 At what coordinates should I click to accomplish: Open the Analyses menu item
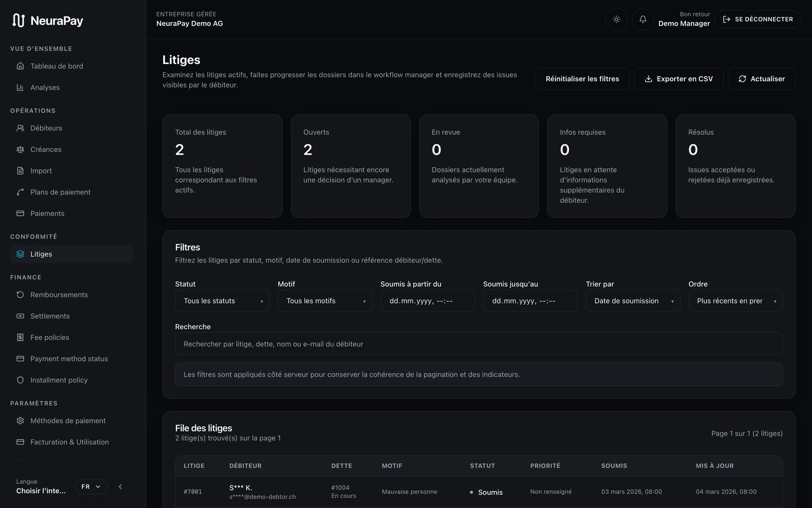72,87
